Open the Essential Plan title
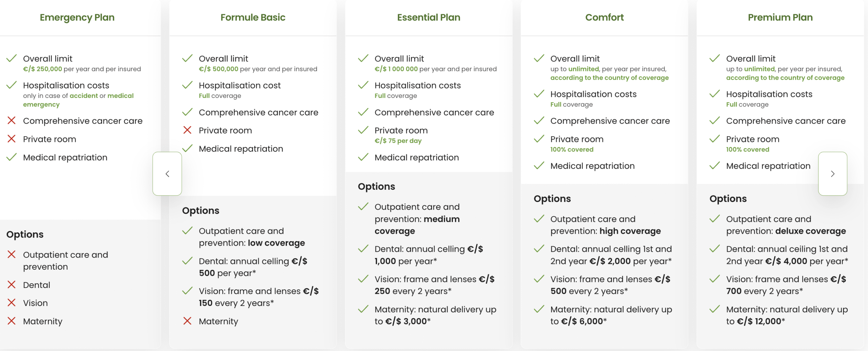 [429, 17]
